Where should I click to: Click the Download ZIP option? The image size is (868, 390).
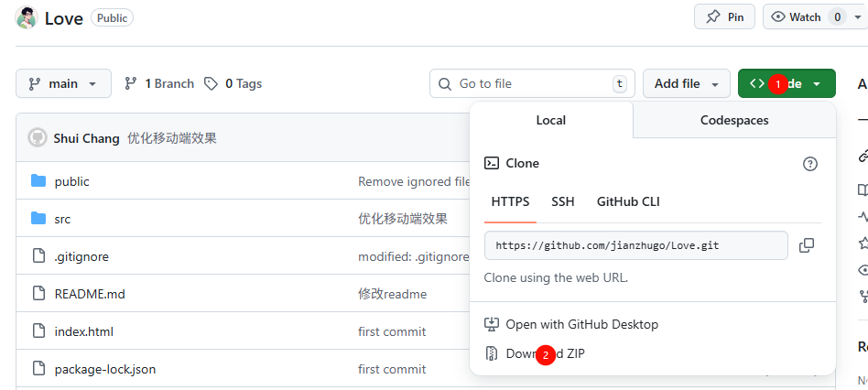click(545, 353)
